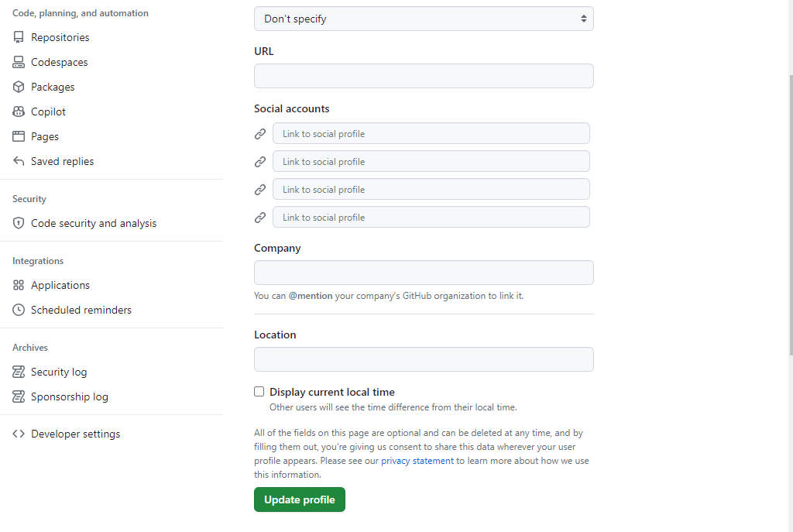Screen dimensions: 793x532
Task: Focus the Company text field
Action: point(424,273)
